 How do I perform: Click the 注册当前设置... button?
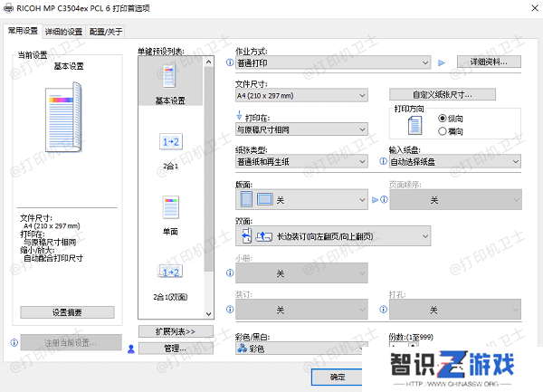pyautogui.click(x=71, y=343)
